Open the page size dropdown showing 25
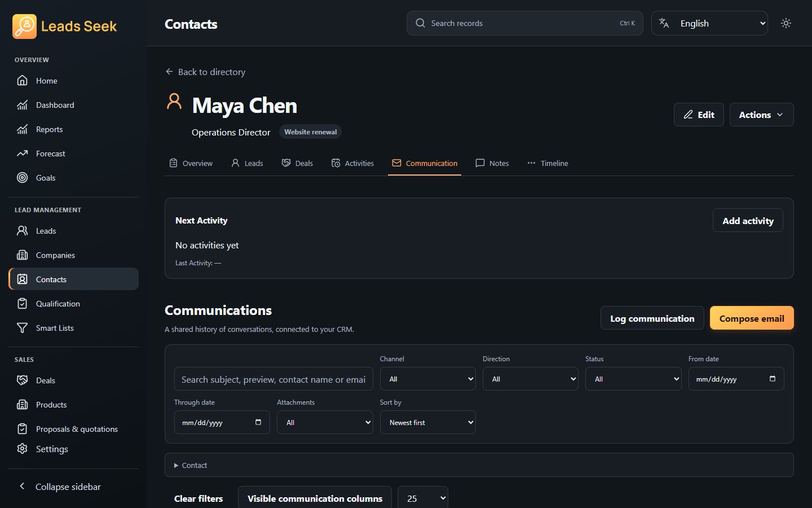Image resolution: width=812 pixels, height=508 pixels. click(x=423, y=498)
